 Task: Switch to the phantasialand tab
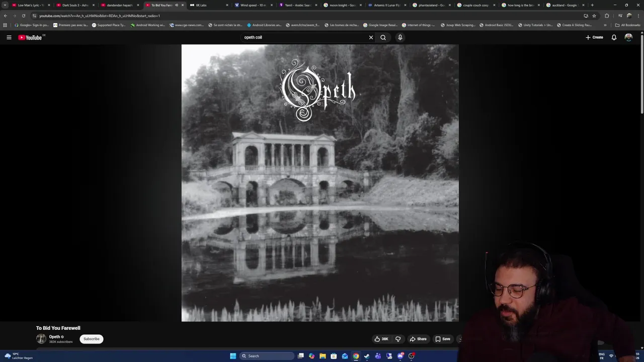coord(431,5)
